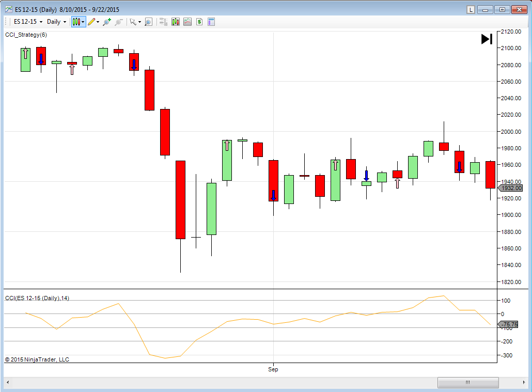
Task: Select the pencil drawing tools icon
Action: click(91, 22)
